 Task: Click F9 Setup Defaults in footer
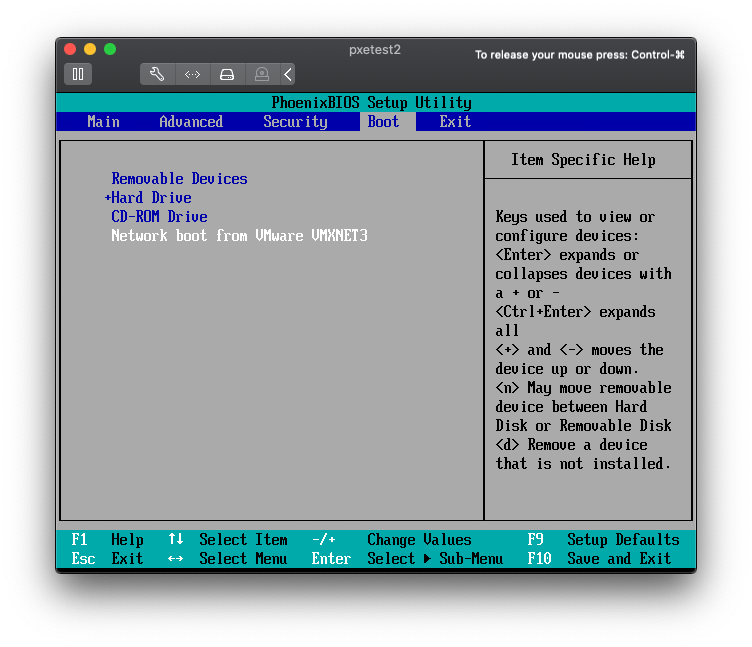coord(603,540)
